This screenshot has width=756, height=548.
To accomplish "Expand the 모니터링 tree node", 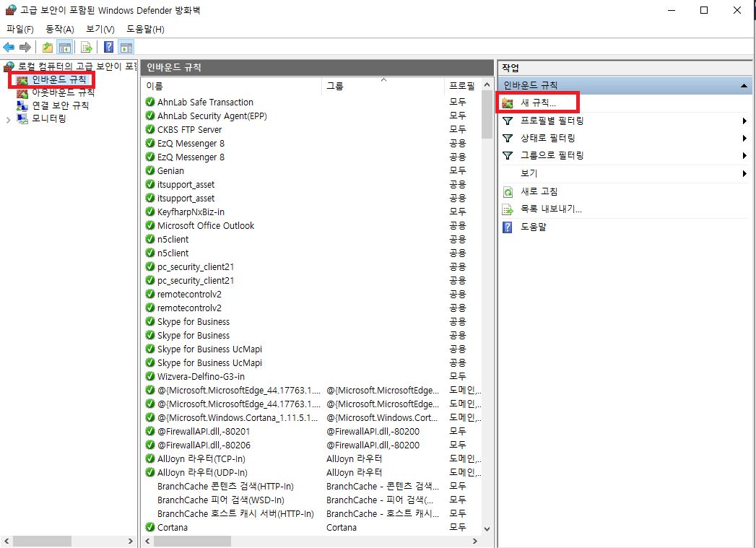I will [8, 120].
